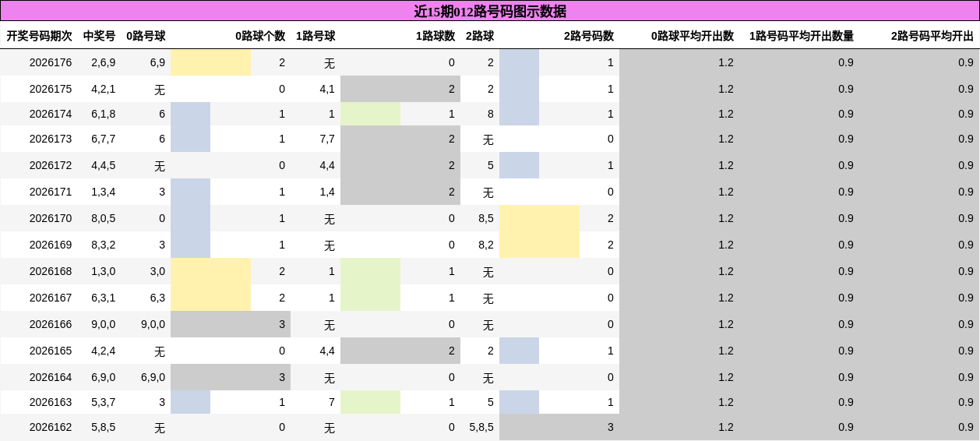Select period cell 2026176
Screen dimensions: 980x441
tap(51, 62)
